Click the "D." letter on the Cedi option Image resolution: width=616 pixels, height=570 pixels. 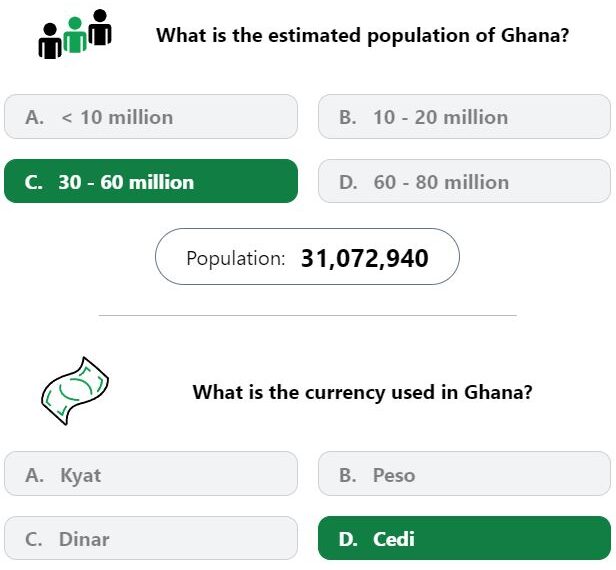348,539
